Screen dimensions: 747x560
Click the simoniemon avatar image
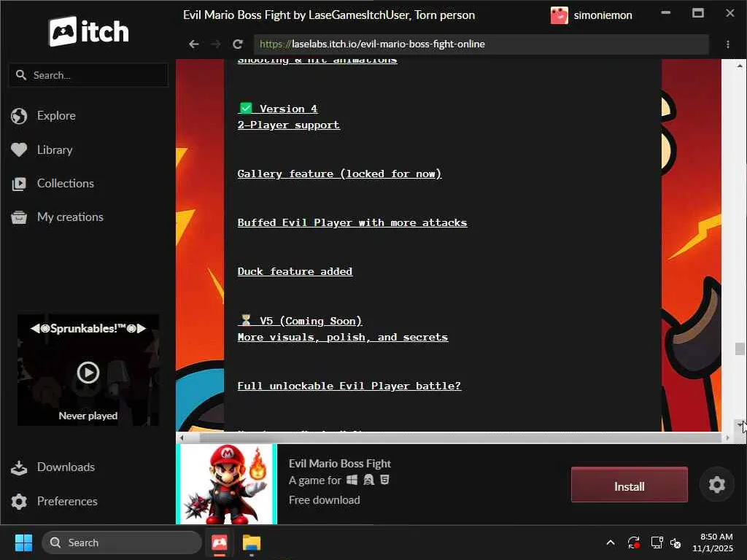pos(560,15)
